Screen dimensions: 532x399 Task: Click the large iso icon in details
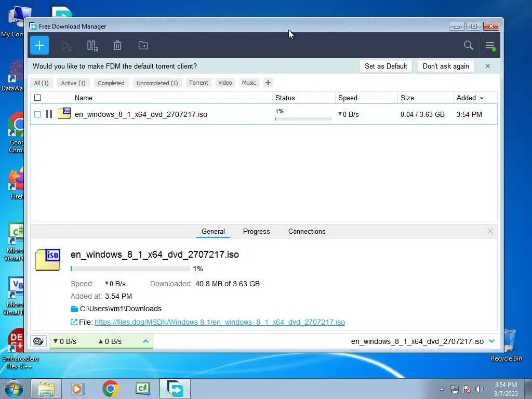(x=48, y=260)
